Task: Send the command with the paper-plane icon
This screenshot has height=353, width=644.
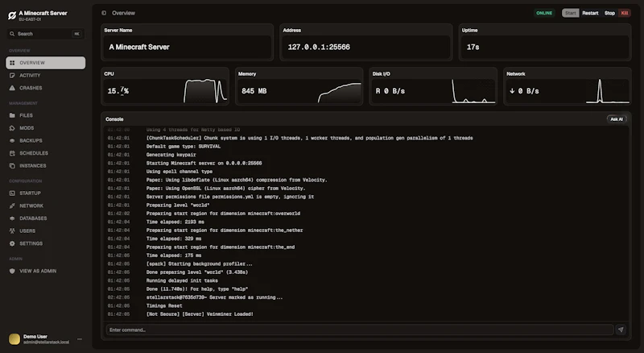Action: [621, 330]
